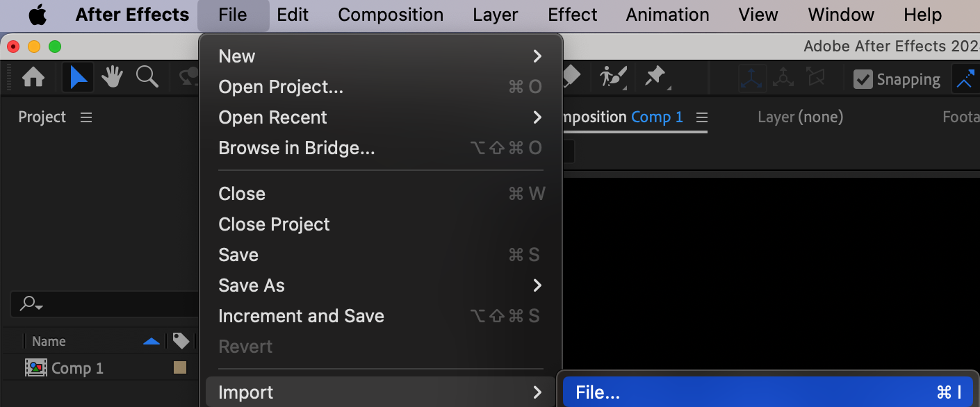This screenshot has width=980, height=407.
Task: Select the Puppet Pin tool
Action: point(656,77)
